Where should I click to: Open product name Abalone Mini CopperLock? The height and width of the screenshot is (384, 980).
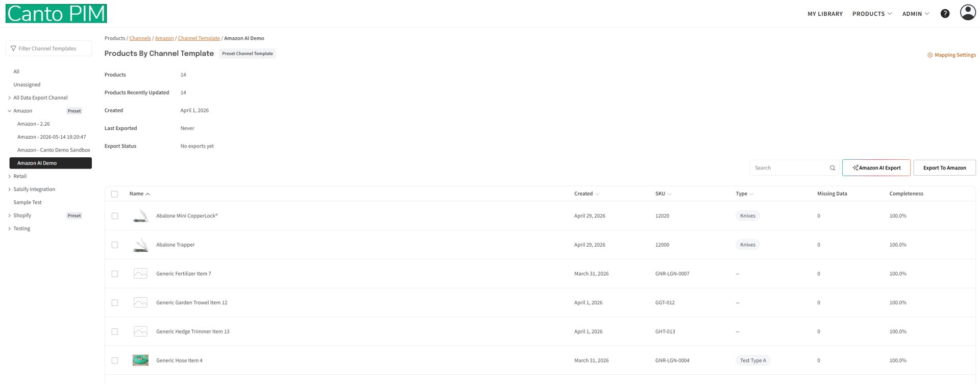tap(187, 216)
